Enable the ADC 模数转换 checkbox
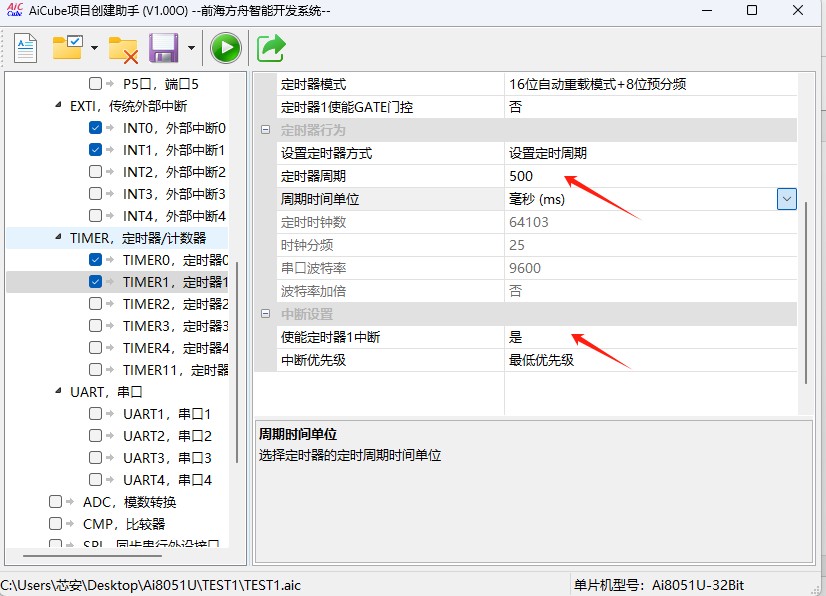Image resolution: width=826 pixels, height=596 pixels. coord(55,502)
